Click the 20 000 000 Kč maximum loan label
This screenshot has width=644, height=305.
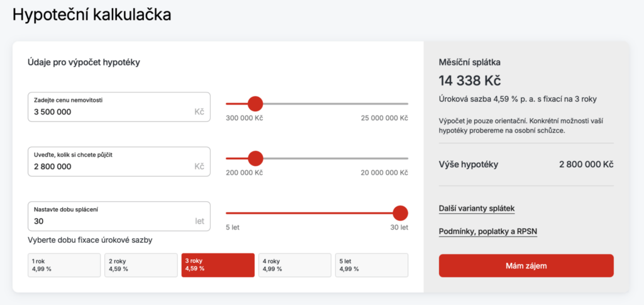pos(384,173)
